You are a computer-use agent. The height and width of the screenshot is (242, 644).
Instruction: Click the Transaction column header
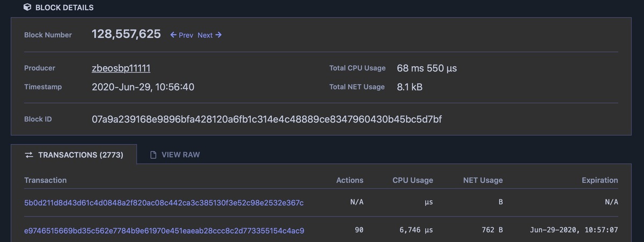pyautogui.click(x=46, y=180)
